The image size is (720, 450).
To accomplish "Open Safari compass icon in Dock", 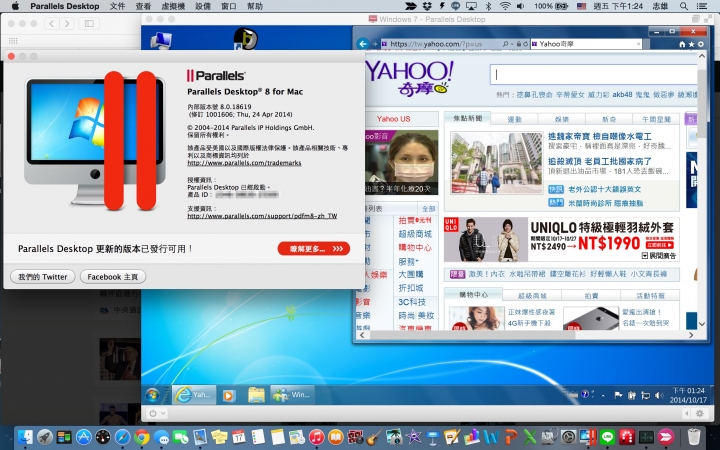I will click(123, 437).
